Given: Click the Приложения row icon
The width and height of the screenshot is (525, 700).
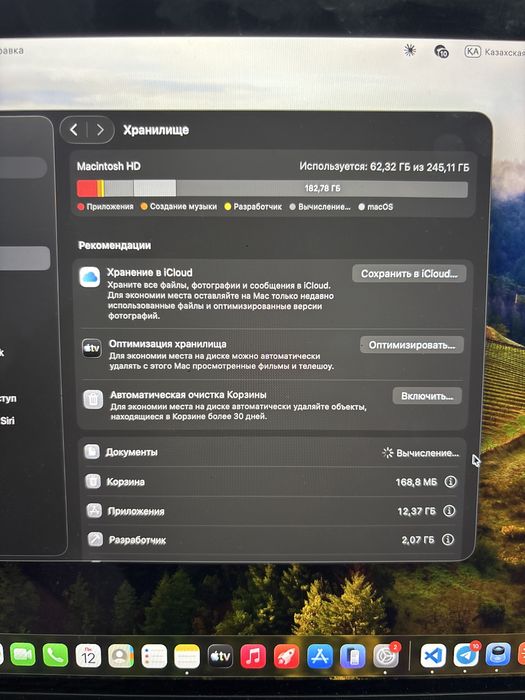Looking at the screenshot, I should pyautogui.click(x=94, y=510).
